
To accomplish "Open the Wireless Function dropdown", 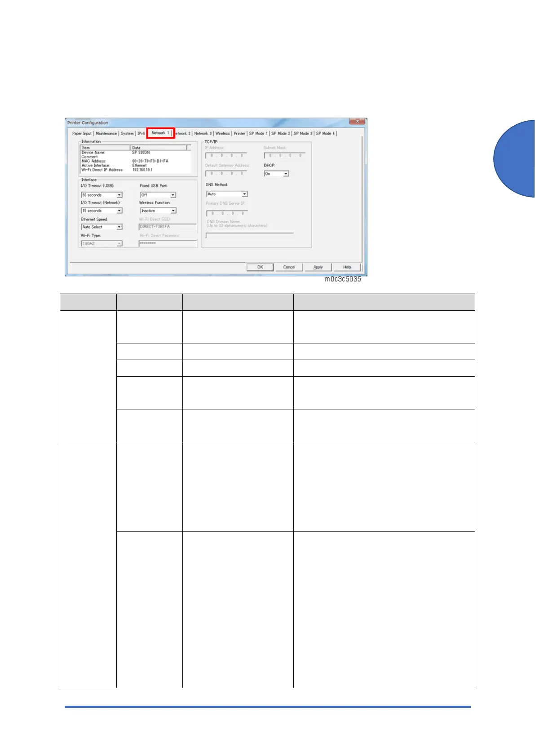I will 158,211.
